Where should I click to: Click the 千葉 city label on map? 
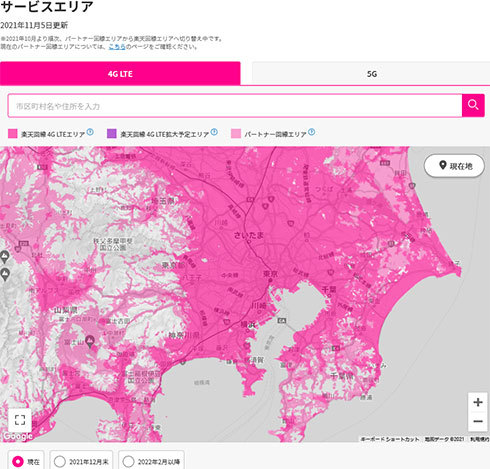tap(329, 289)
